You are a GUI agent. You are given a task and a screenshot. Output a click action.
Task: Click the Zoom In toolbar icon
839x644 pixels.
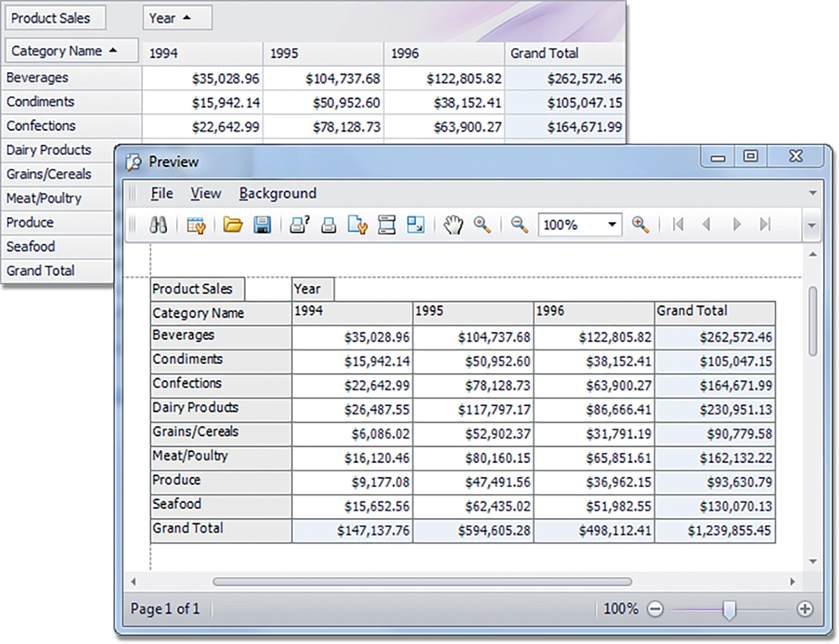(x=640, y=225)
